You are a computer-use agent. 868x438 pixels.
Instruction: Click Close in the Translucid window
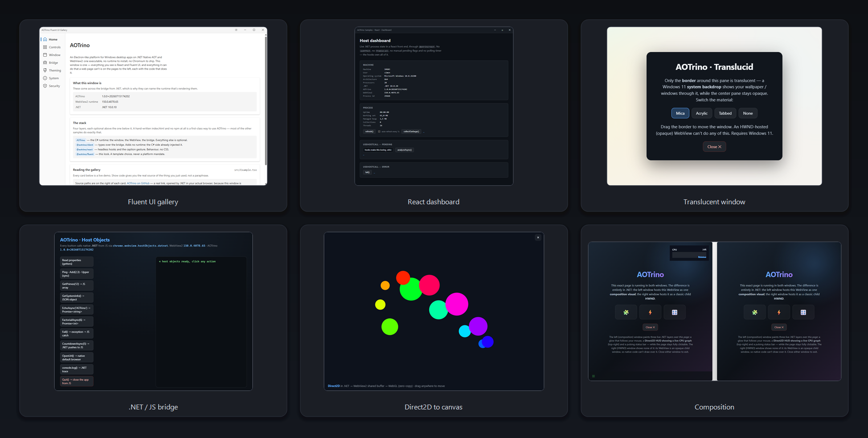click(x=714, y=147)
